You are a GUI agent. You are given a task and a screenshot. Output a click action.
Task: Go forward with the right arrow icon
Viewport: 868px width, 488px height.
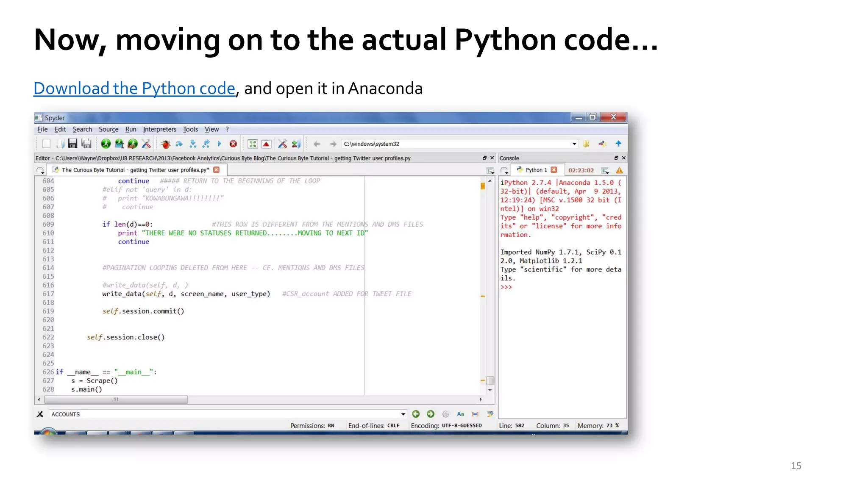pyautogui.click(x=333, y=144)
